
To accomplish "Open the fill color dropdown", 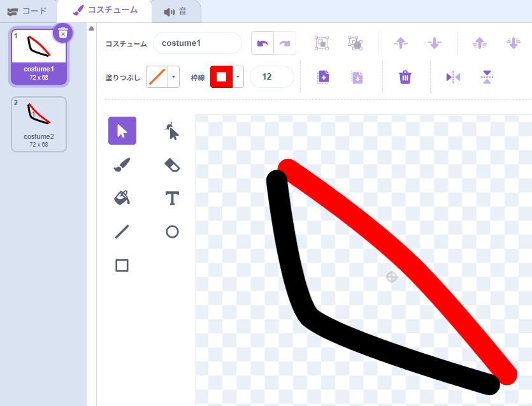I will (x=174, y=77).
